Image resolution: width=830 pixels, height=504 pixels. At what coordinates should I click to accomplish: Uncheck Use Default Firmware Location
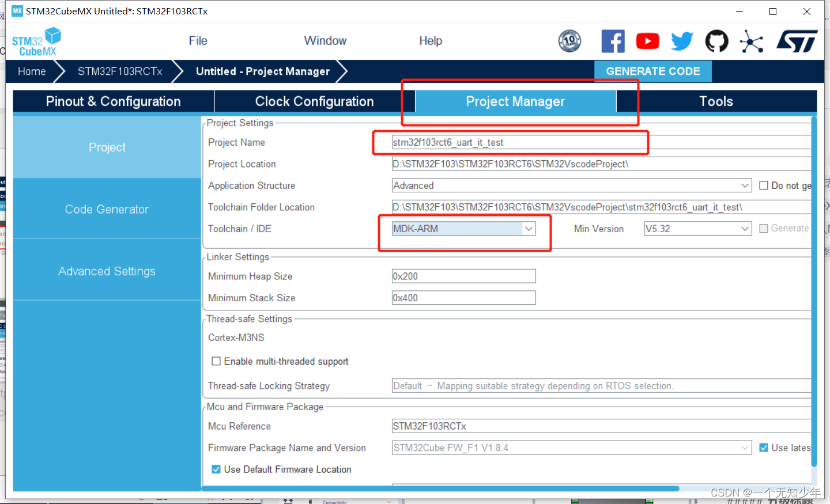(x=216, y=469)
